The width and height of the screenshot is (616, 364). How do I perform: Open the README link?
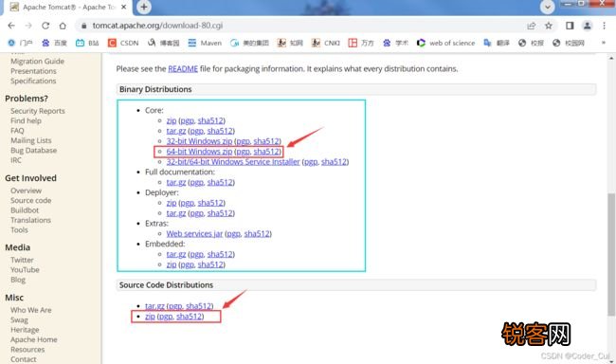(183, 69)
